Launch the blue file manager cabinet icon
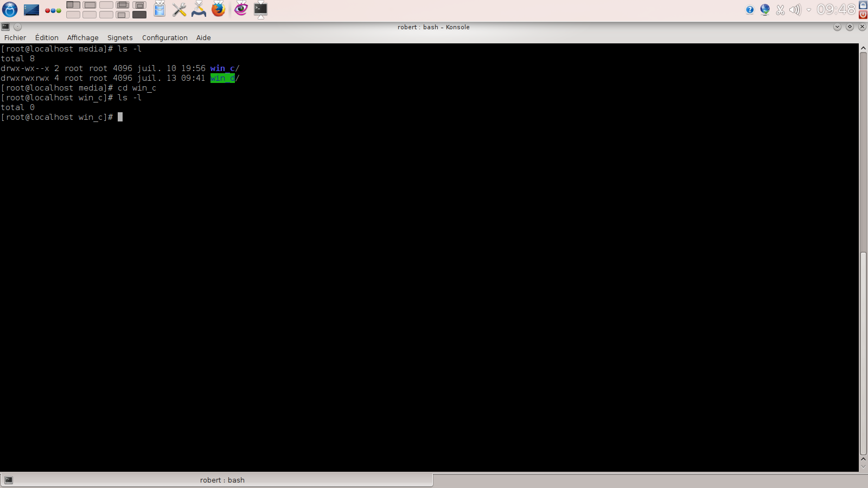Image resolution: width=868 pixels, height=488 pixels. pyautogui.click(x=159, y=9)
